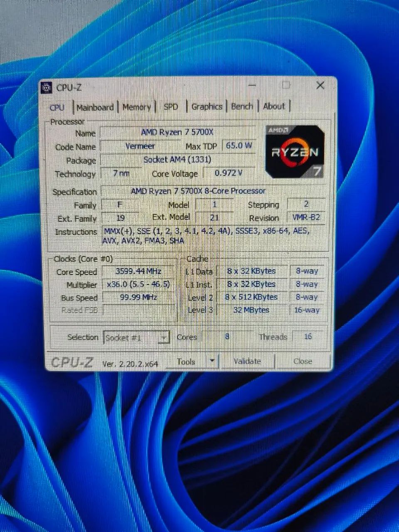Select the Core Voltage value 0.972 V
The width and height of the screenshot is (399, 532).
[x=229, y=173]
